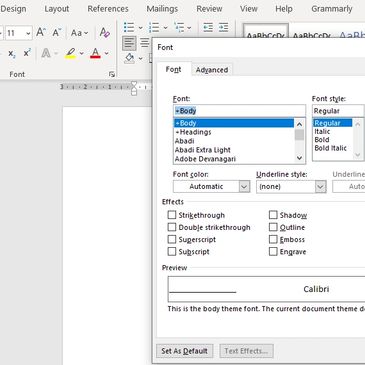The height and width of the screenshot is (365, 365).
Task: Check the Engrave option
Action: (273, 252)
